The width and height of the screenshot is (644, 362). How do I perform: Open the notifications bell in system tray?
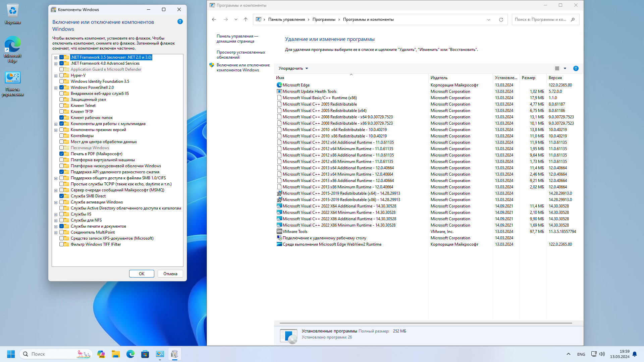click(x=635, y=354)
